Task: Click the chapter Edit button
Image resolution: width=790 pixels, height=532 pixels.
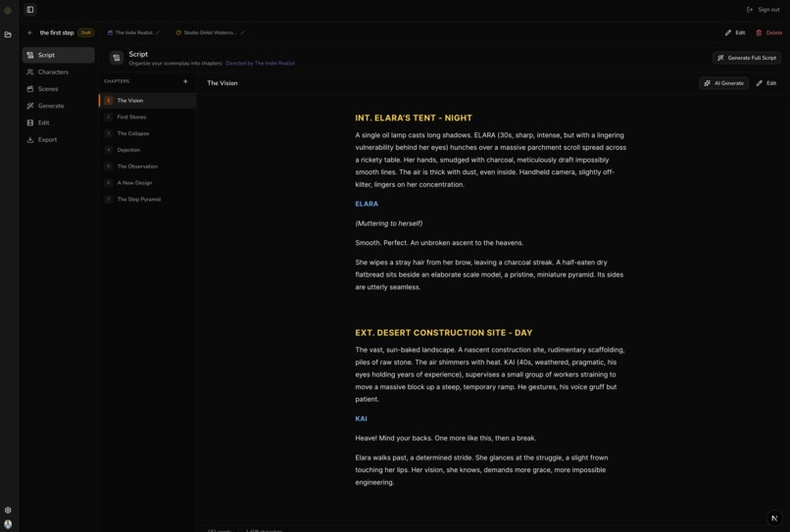Action: (x=766, y=83)
